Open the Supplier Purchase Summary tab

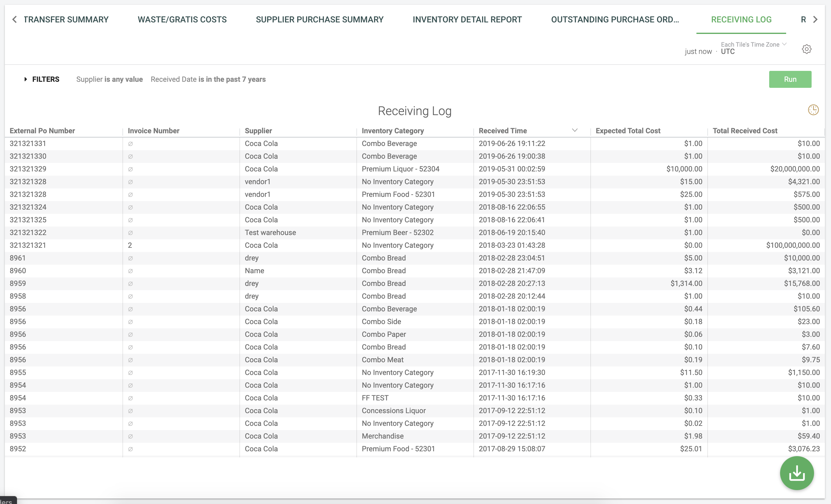tap(319, 20)
